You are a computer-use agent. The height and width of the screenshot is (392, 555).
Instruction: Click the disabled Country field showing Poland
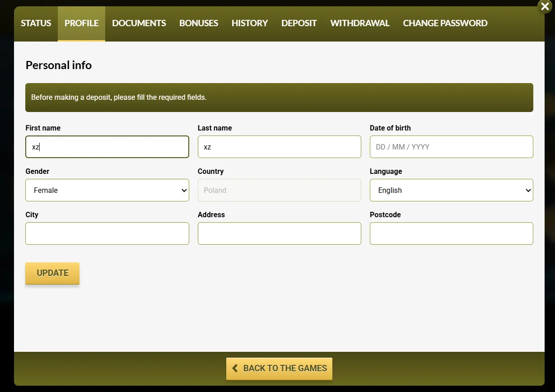pos(280,190)
